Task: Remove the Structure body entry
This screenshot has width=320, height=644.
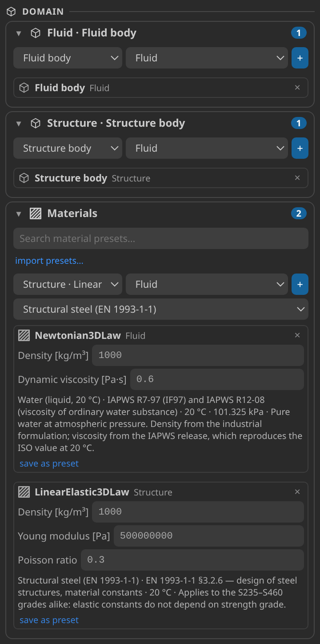Action: pyautogui.click(x=297, y=178)
